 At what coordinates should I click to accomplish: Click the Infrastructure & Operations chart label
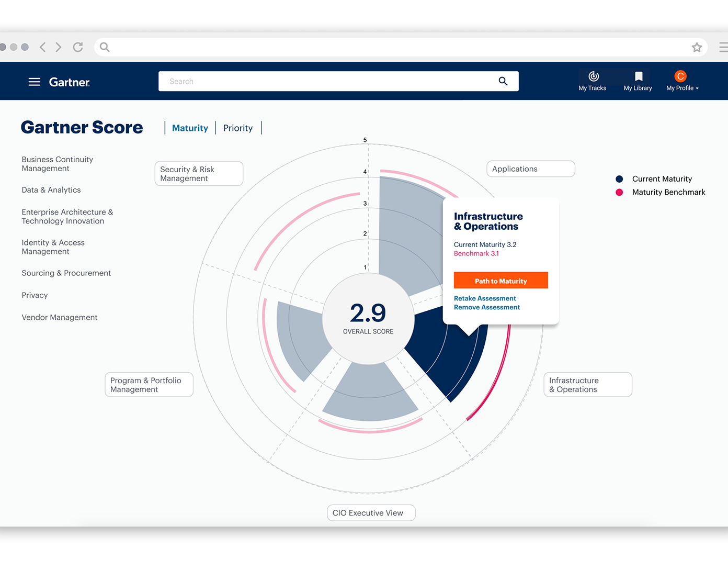(x=588, y=385)
